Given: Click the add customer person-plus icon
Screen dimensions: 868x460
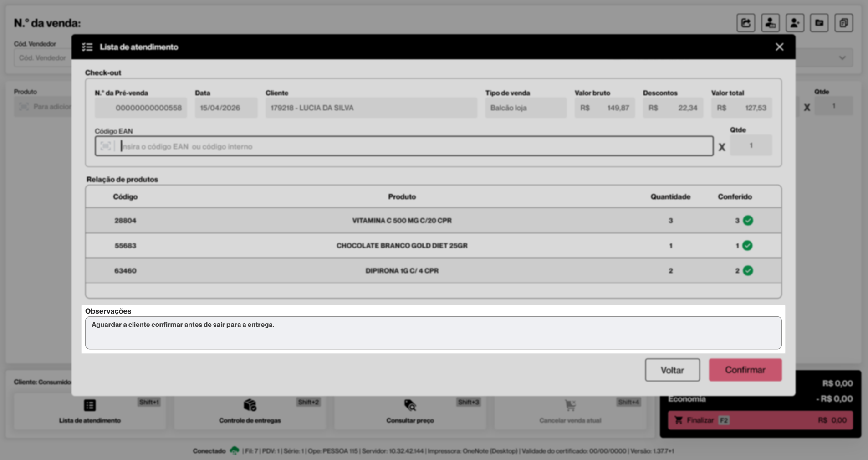Looking at the screenshot, I should 795,23.
